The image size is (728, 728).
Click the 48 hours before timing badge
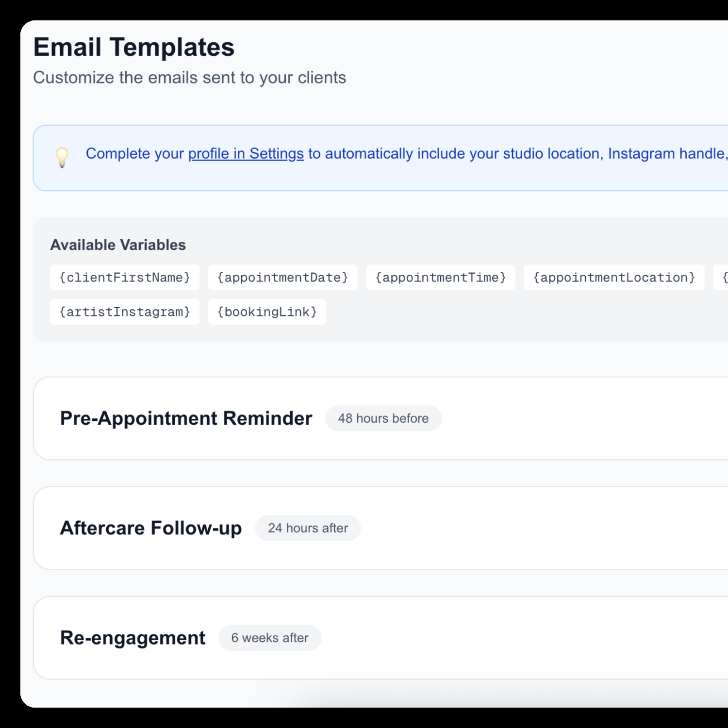pos(383,418)
